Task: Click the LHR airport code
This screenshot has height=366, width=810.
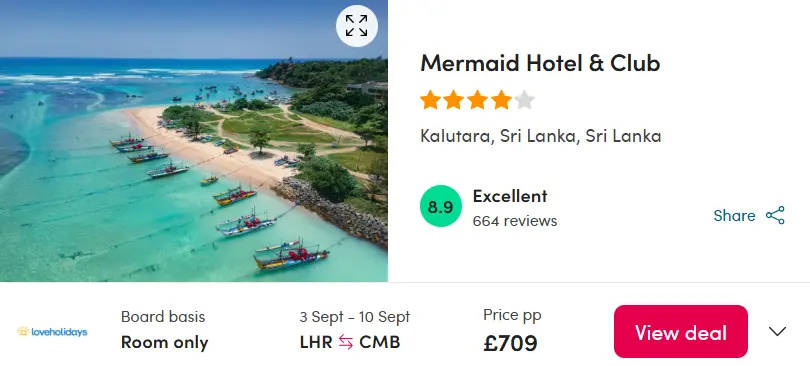Action: (x=316, y=342)
